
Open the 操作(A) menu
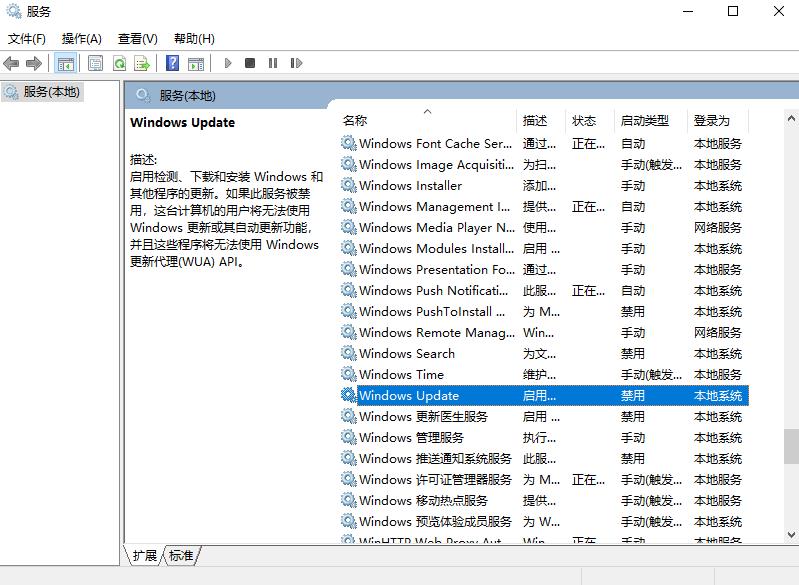82,38
